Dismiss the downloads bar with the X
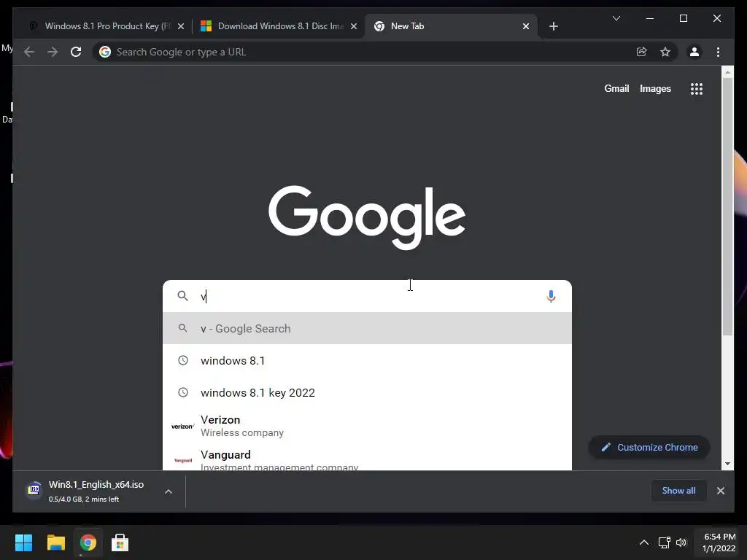 coord(720,491)
